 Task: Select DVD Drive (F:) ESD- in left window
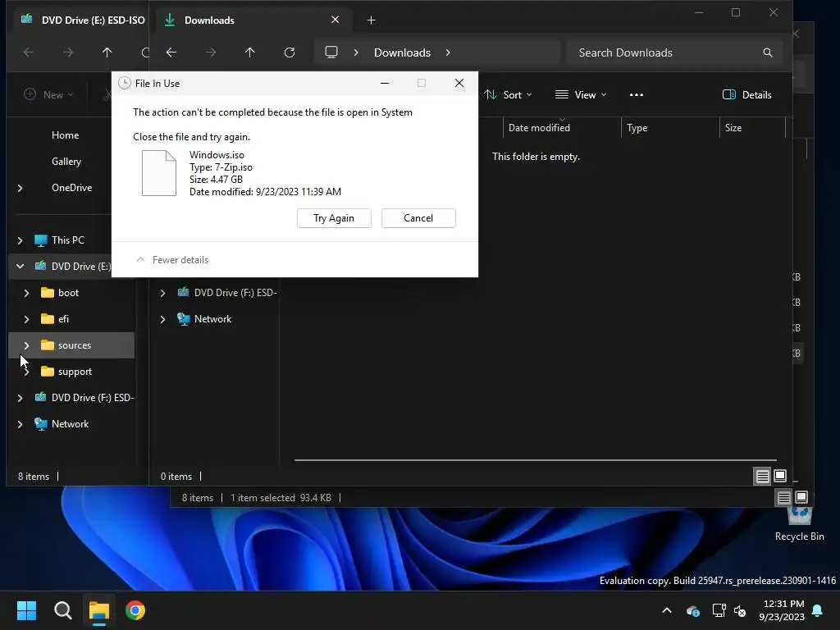(84, 398)
